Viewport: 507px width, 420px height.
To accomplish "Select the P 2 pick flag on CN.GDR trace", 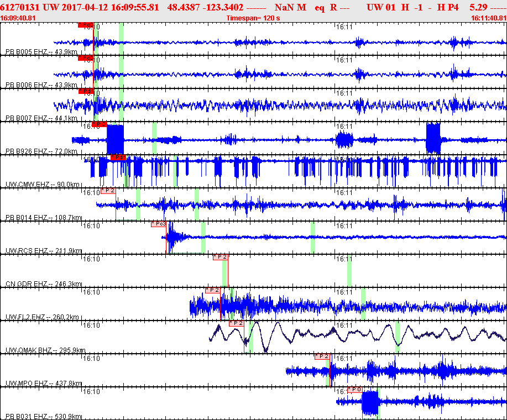I will click(221, 257).
